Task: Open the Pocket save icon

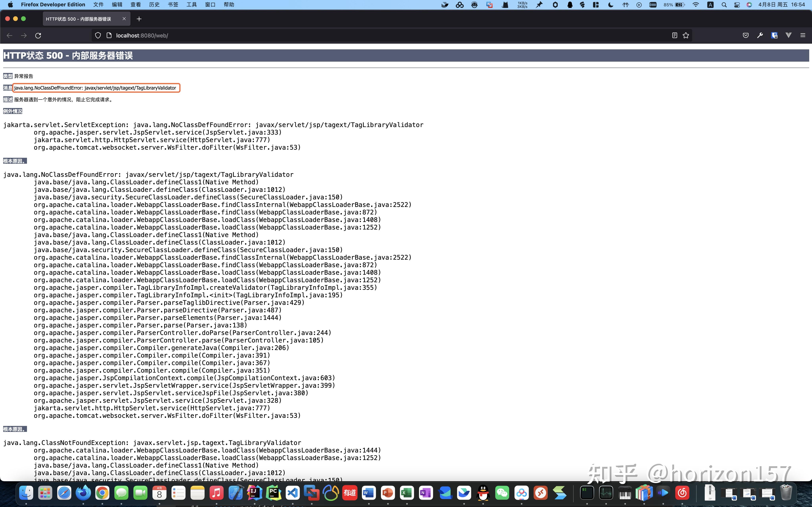Action: 746,35
